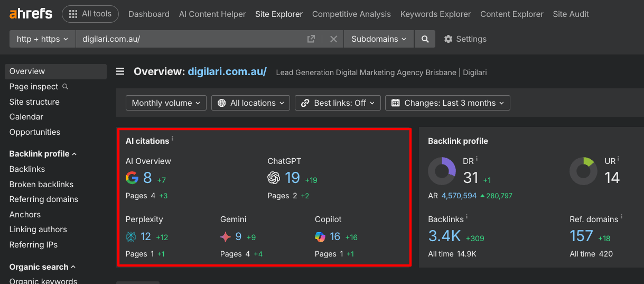Image resolution: width=644 pixels, height=284 pixels.
Task: Click the magnifier search button
Action: point(425,39)
